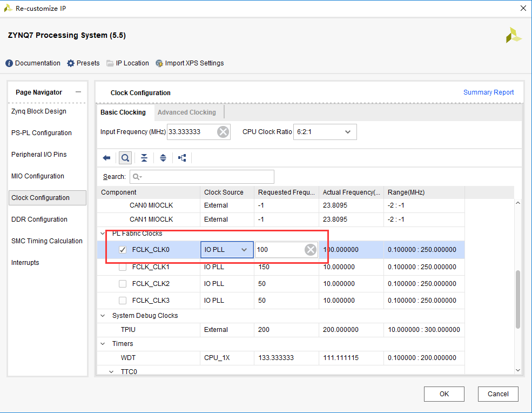Go to PS-PL Configuration page
Viewport: 532px width, 413px height.
click(x=42, y=133)
